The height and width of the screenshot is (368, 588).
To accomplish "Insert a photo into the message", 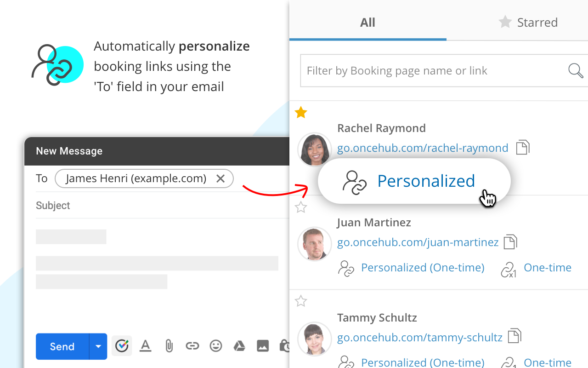I will (263, 346).
